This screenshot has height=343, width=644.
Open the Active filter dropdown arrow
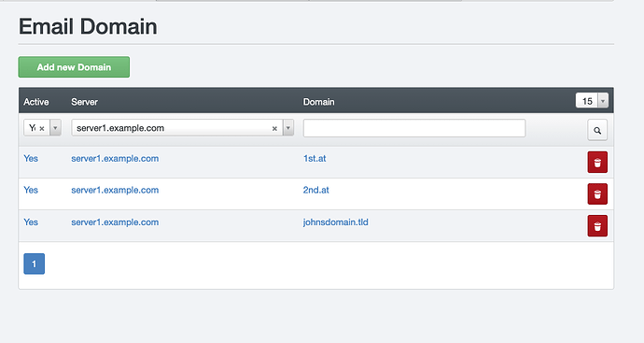coord(55,128)
